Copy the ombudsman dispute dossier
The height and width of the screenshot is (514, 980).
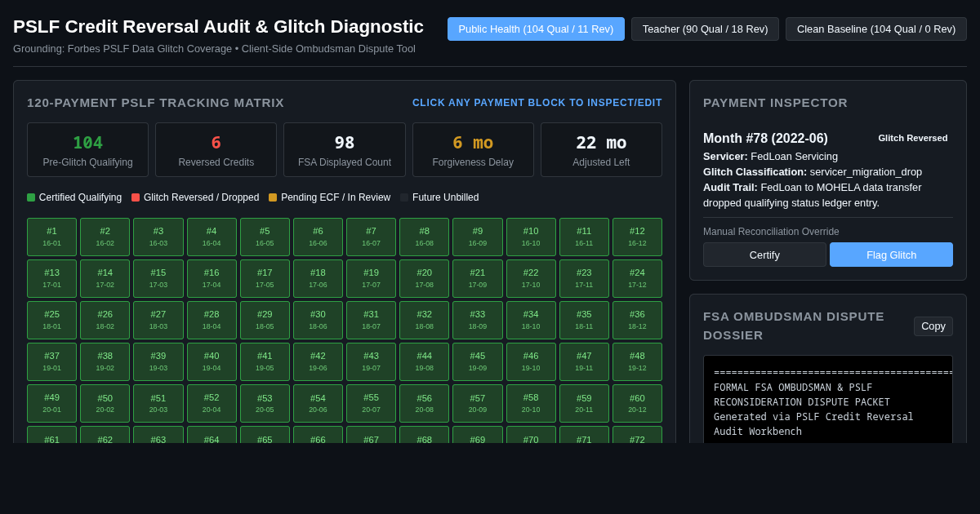933,326
